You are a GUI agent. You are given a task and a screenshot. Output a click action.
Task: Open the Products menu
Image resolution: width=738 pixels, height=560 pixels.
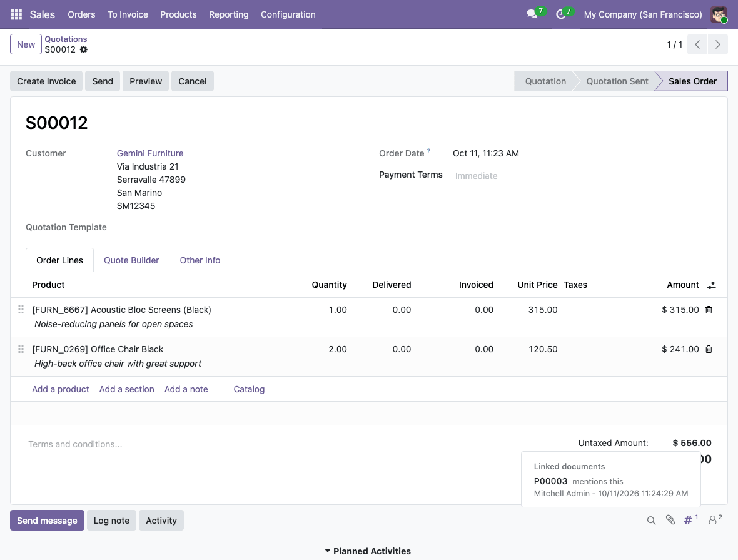click(x=178, y=14)
